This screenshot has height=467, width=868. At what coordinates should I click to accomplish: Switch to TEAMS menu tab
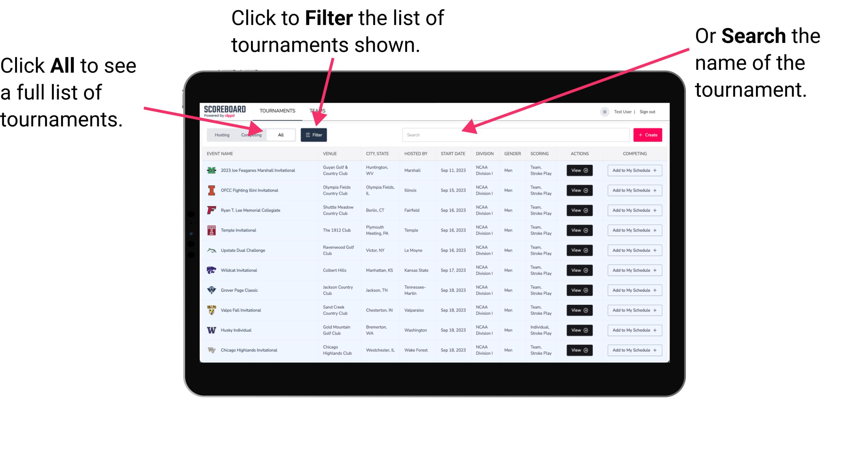click(x=318, y=110)
